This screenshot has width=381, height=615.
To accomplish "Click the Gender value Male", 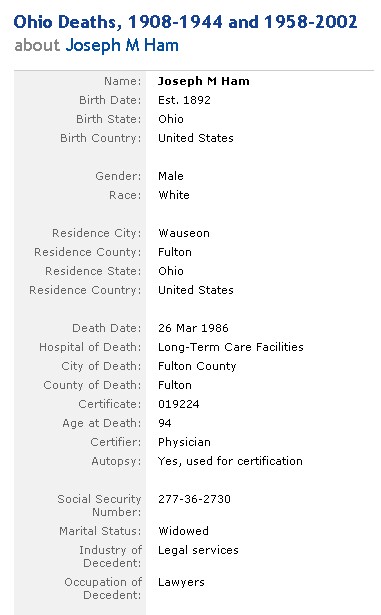I will (x=171, y=176).
